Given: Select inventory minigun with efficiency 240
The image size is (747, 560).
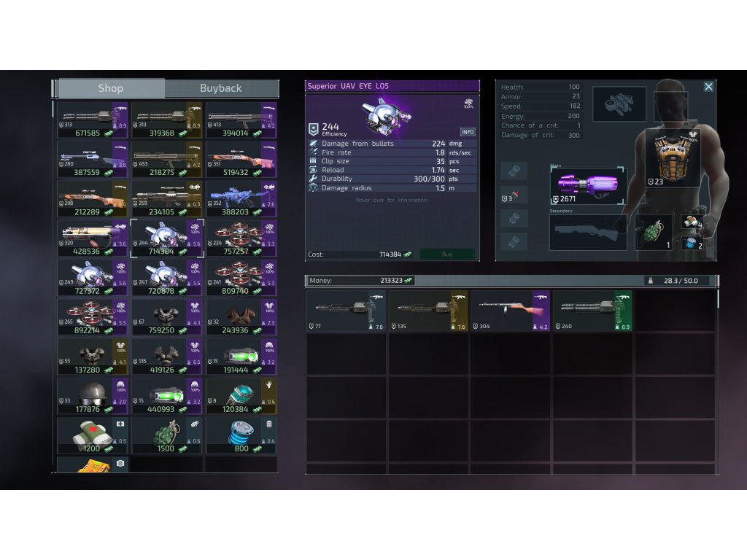Looking at the screenshot, I should [x=592, y=311].
